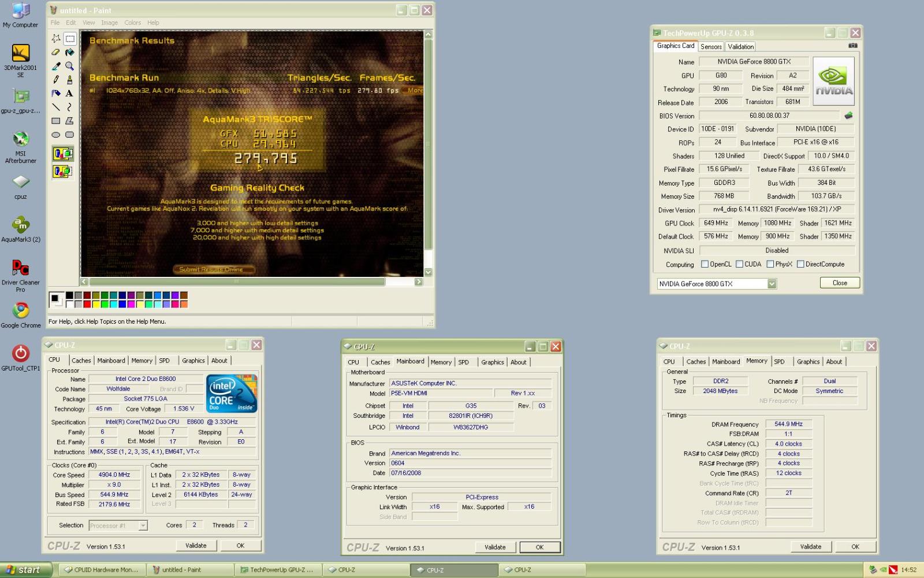The image size is (924, 578).
Task: Select the Driver Cleaner Pro desktop icon
Action: point(21,276)
